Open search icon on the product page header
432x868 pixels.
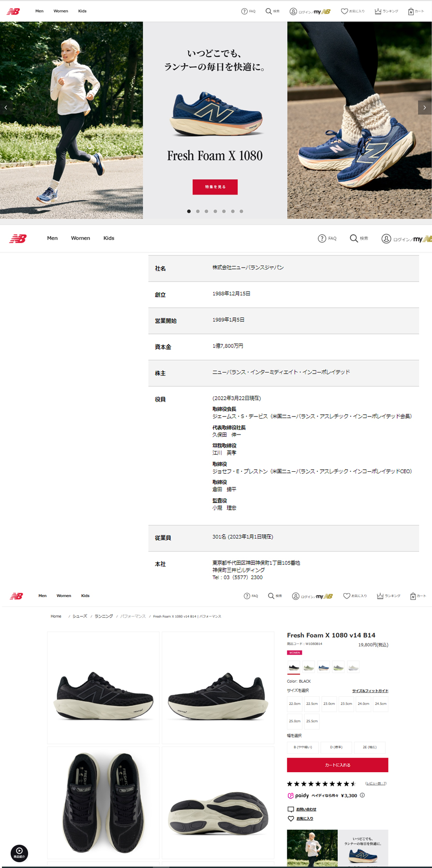[275, 596]
